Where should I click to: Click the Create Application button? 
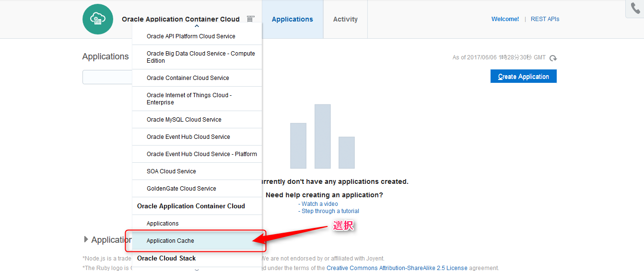tap(524, 76)
